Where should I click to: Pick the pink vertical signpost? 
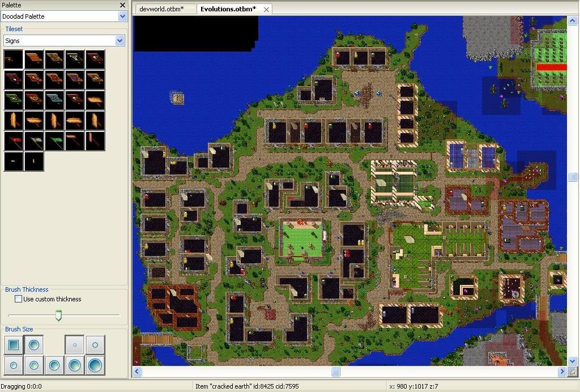pyautogui.click(x=95, y=141)
